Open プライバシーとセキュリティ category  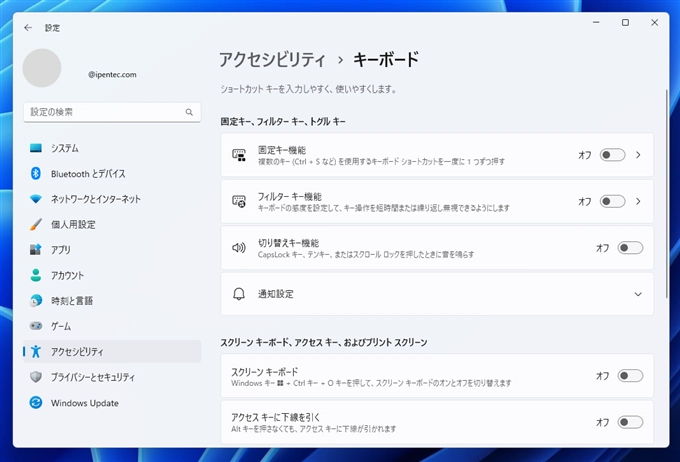coord(112,377)
